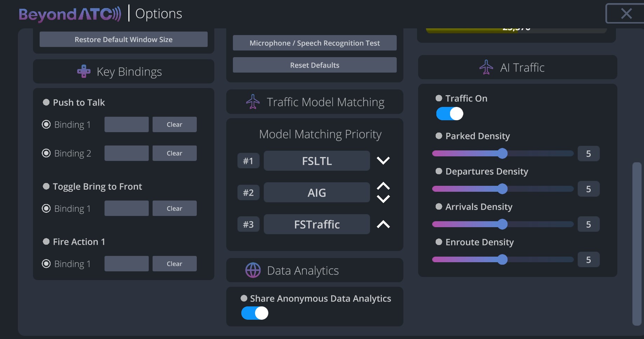This screenshot has height=339, width=644.
Task: Move FSTraffic up in model matching priority
Action: 383,224
